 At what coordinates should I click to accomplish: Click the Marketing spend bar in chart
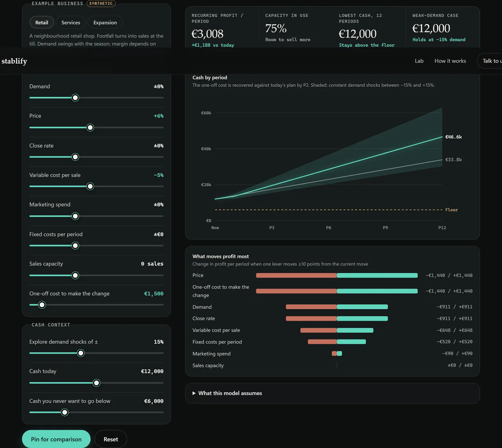click(337, 353)
